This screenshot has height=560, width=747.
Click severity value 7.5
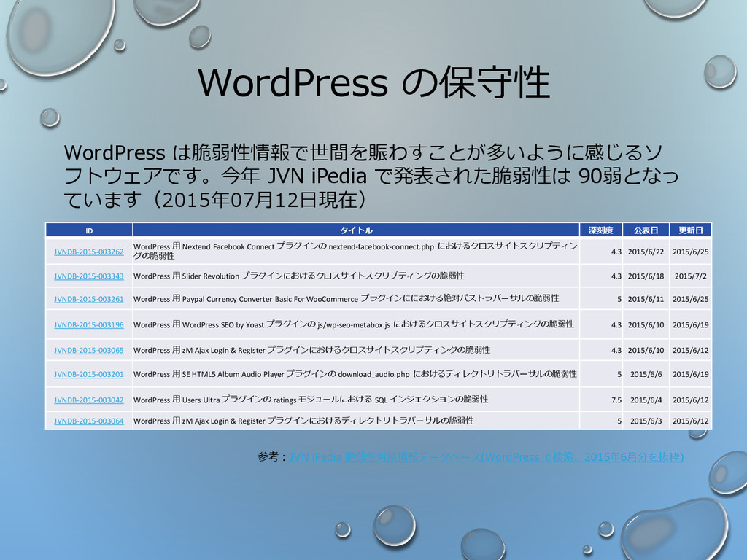616,400
